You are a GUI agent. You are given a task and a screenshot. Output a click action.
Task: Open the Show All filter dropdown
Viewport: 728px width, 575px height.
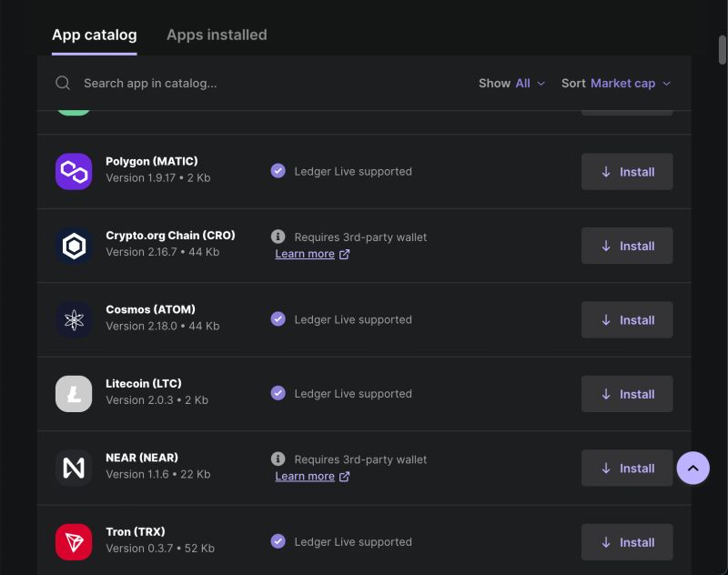(x=512, y=83)
